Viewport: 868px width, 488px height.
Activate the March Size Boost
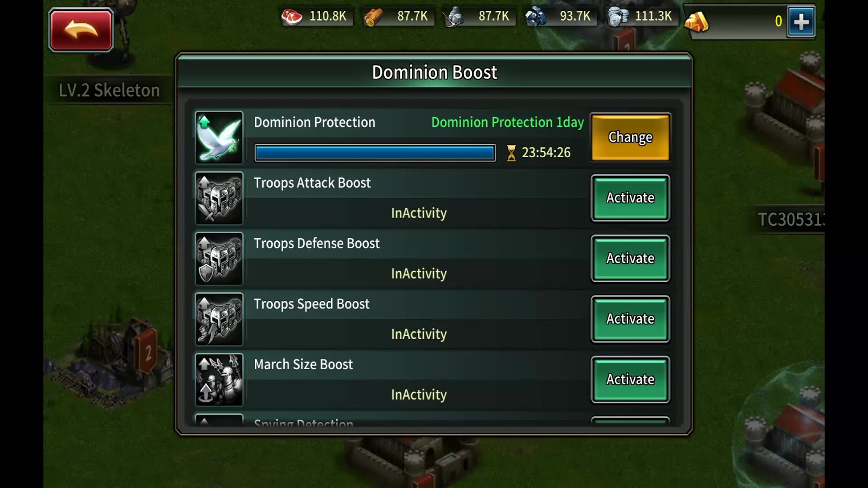pyautogui.click(x=630, y=380)
